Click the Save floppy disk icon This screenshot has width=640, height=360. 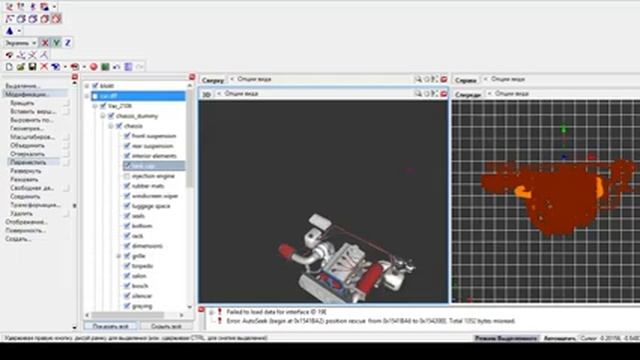pos(32,67)
